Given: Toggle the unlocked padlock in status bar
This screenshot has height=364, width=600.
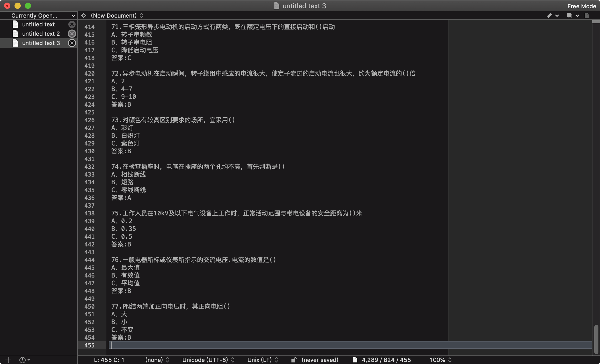Looking at the screenshot, I should tap(294, 360).
